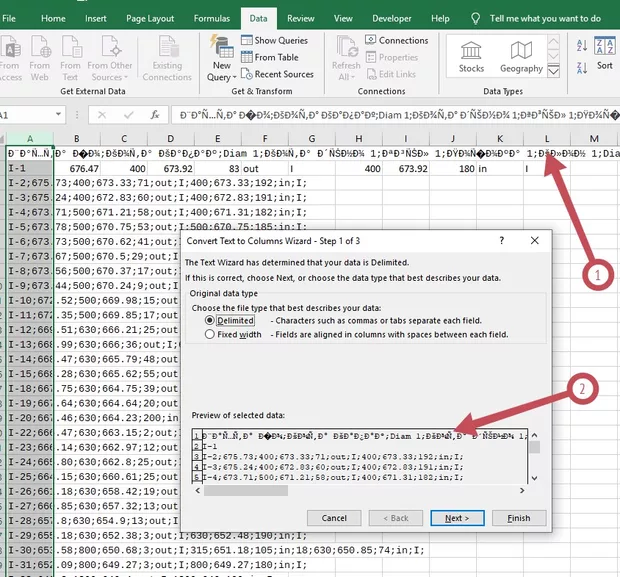Click the Sort button in the ribbon
620x577 pixels.
605,56
